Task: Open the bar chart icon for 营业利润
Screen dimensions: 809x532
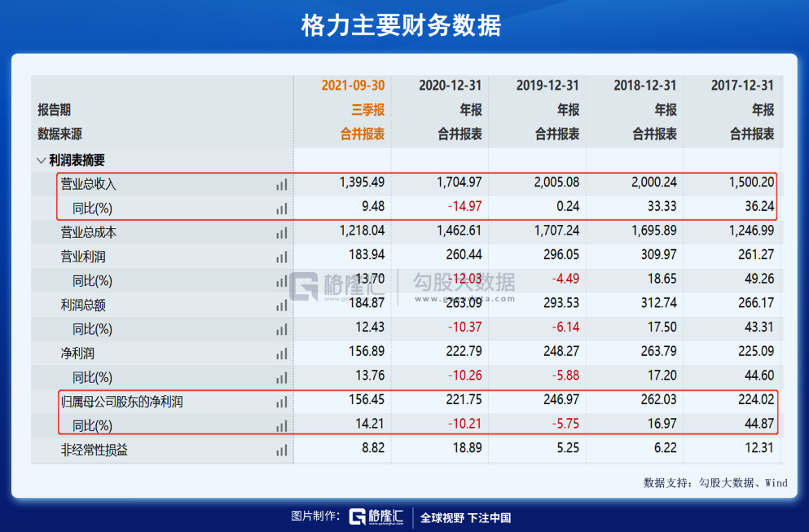Action: pos(281,257)
